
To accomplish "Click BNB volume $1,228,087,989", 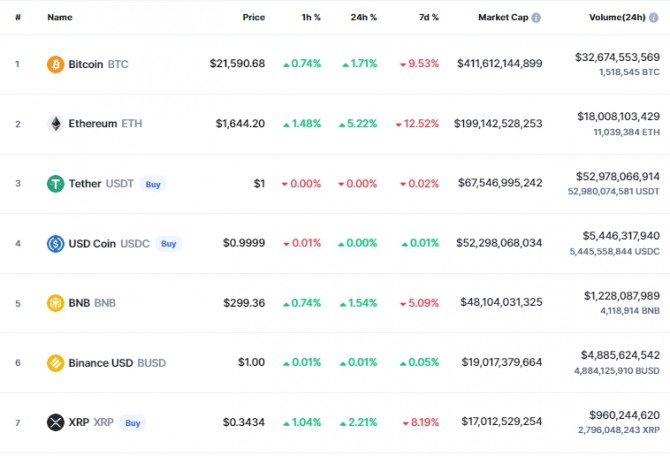I will 622,296.
